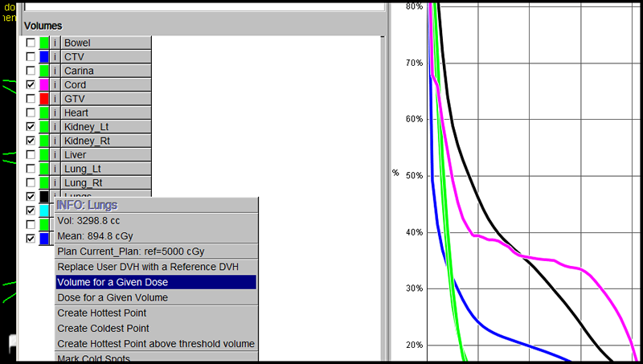Image resolution: width=643 pixels, height=364 pixels.
Task: Click the info icon beside Lung_Rt
Action: click(55, 183)
